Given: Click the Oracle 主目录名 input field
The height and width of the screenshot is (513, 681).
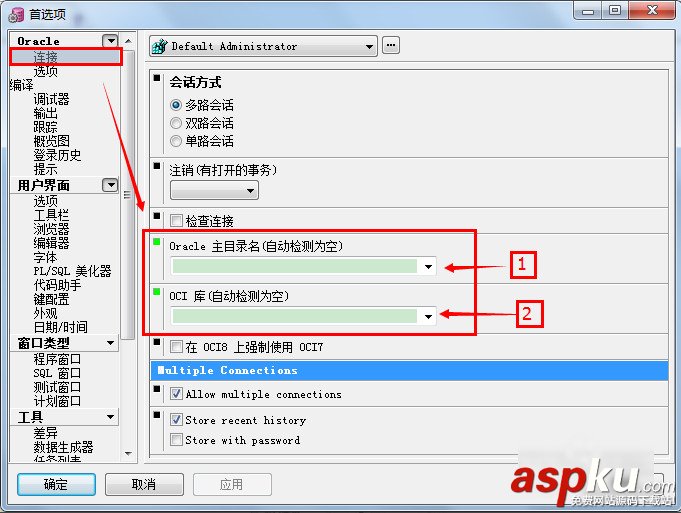Looking at the screenshot, I should [295, 266].
